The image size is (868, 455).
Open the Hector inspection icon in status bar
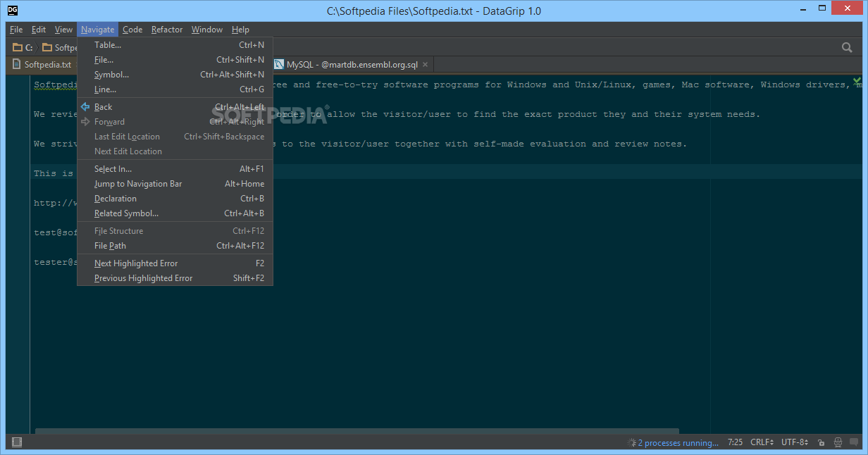pos(838,443)
